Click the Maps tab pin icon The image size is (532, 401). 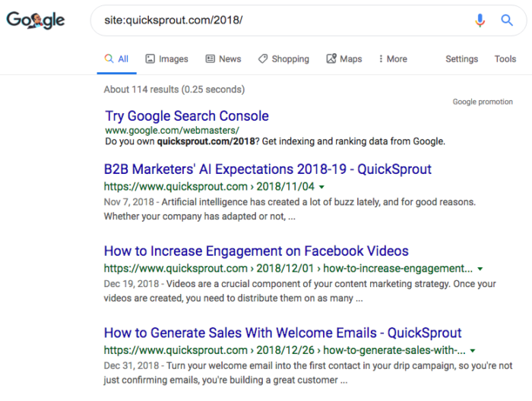tap(331, 58)
